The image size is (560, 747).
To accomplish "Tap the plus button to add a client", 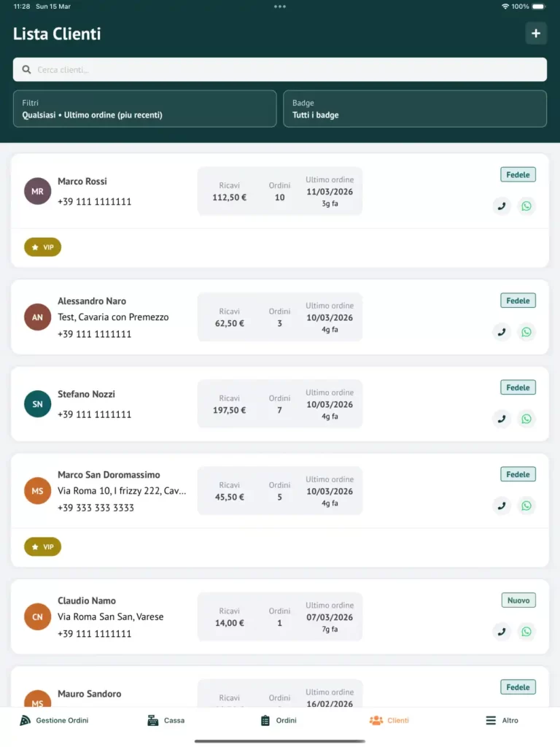I will click(536, 33).
